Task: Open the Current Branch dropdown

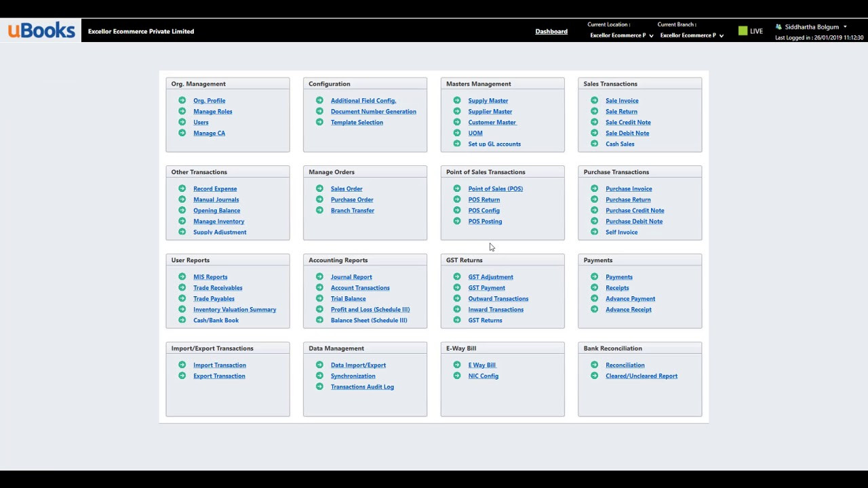Action: 692,35
